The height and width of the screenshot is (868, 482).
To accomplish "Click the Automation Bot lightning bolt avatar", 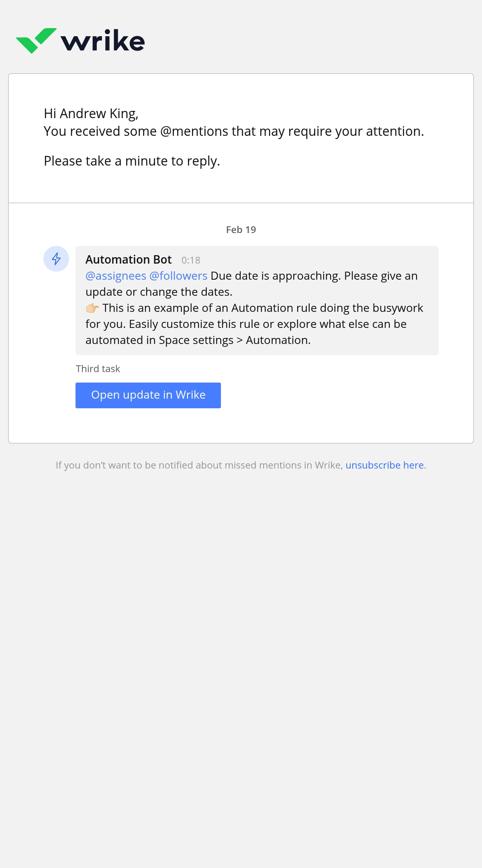I will (56, 259).
